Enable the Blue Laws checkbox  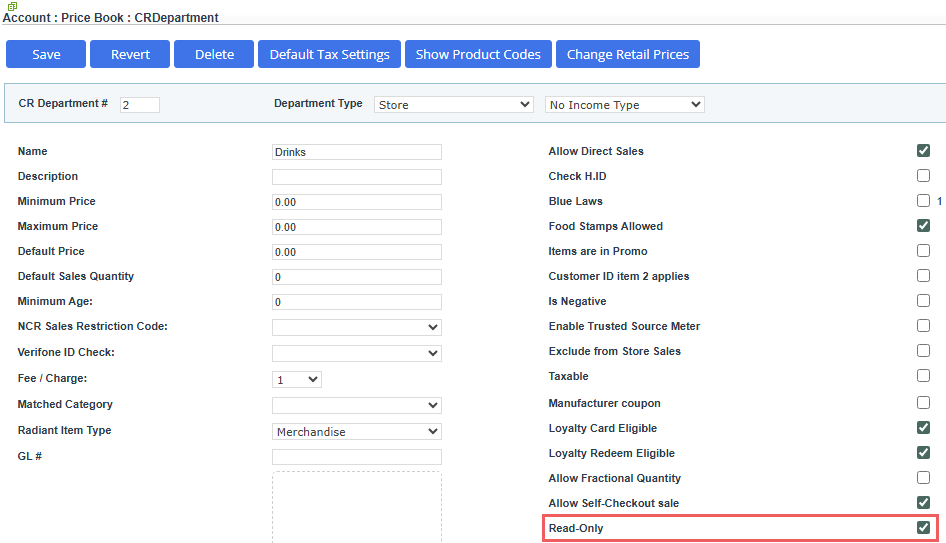tap(923, 201)
